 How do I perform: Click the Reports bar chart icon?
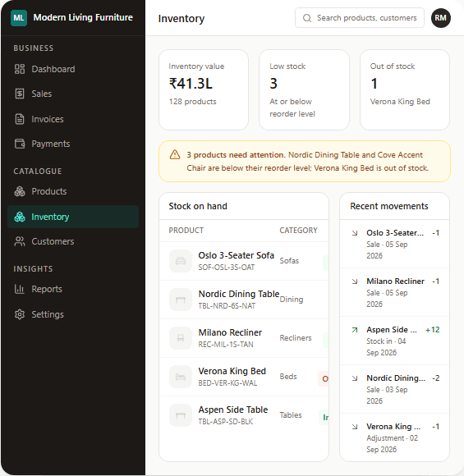coord(20,289)
